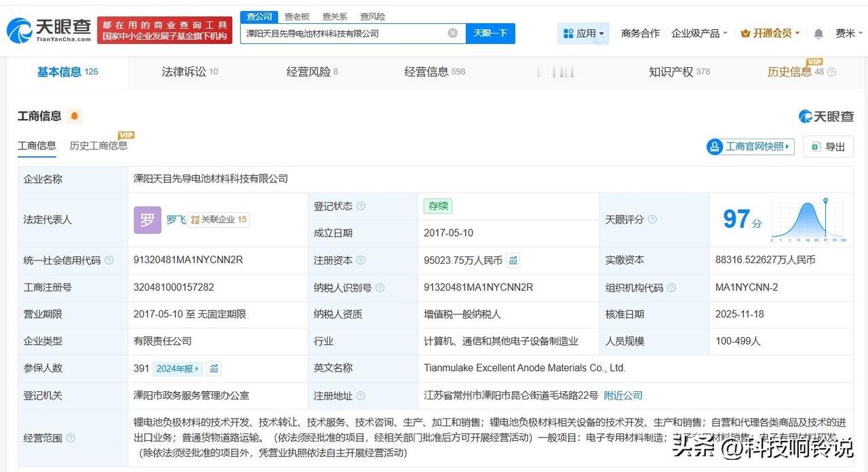This screenshot has height=472, width=868.
Task: Click the orange bell next to 工商信息 heading
Action: [75, 116]
